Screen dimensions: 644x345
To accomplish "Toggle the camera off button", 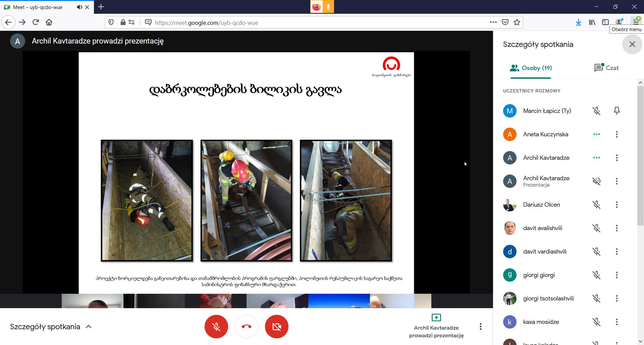I will click(277, 327).
